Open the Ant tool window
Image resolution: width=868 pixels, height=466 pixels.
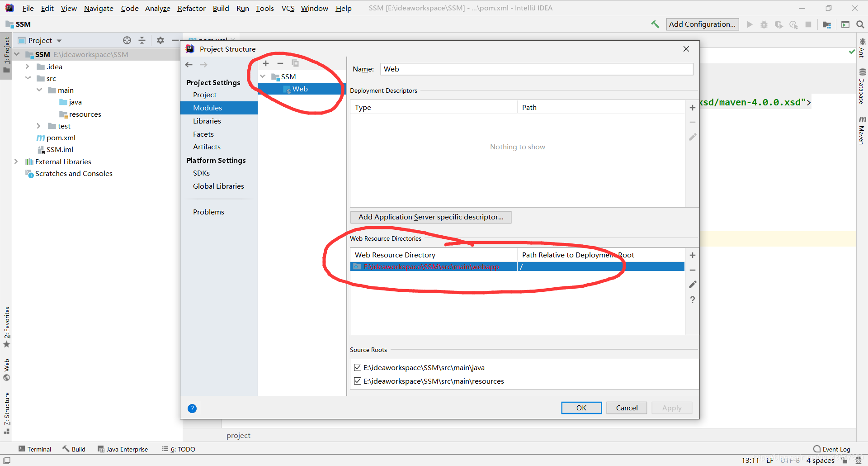point(862,48)
